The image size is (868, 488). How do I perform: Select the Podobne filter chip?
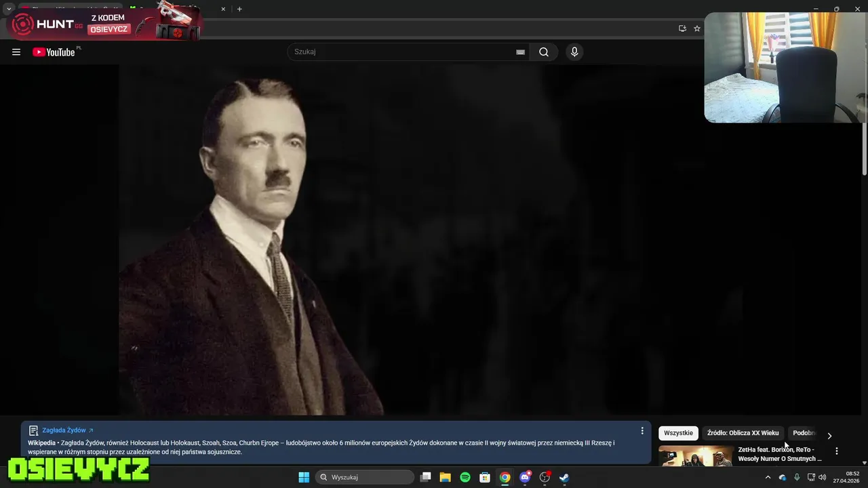pos(804,433)
